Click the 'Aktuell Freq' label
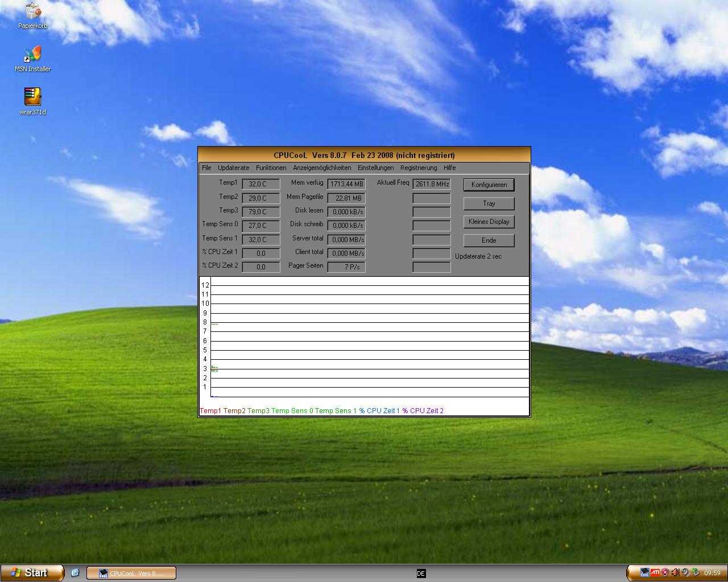 (x=393, y=183)
